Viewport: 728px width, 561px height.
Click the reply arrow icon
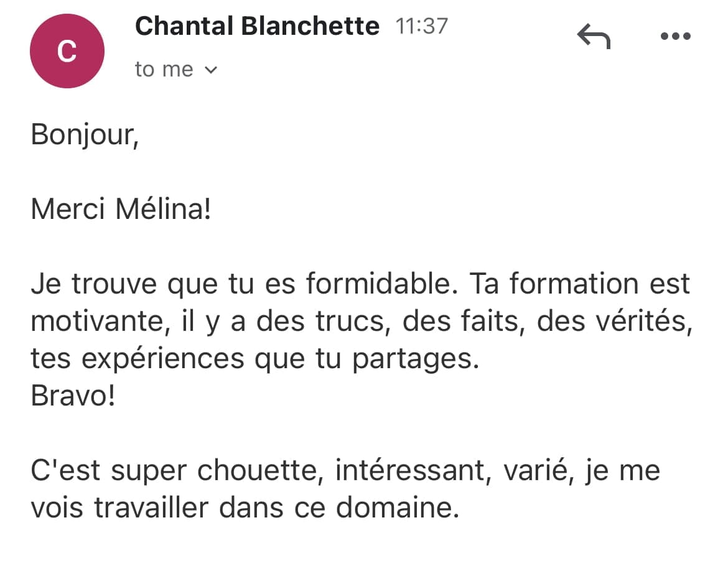(x=594, y=37)
